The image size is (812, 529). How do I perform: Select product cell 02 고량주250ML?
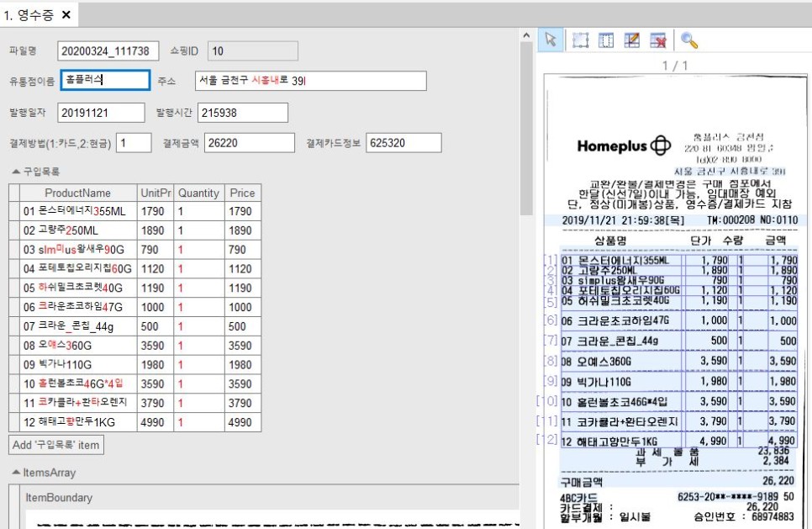tap(77, 230)
